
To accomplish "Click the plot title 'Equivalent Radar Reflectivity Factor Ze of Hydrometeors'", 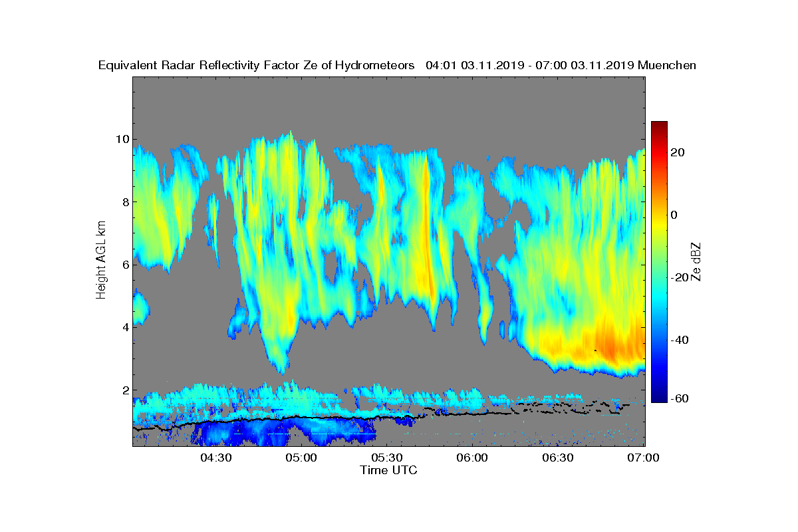I will [257, 65].
